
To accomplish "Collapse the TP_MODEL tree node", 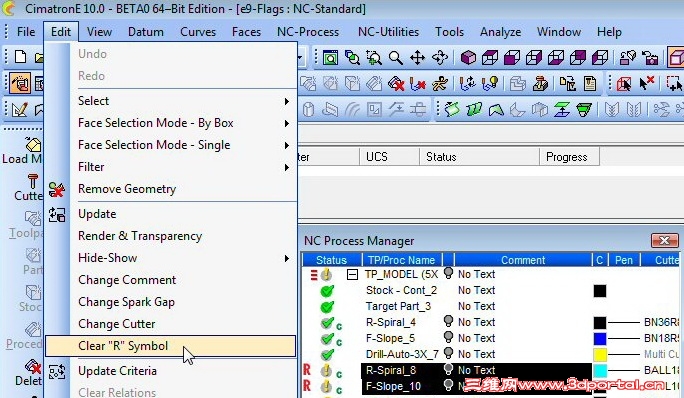I will point(352,274).
